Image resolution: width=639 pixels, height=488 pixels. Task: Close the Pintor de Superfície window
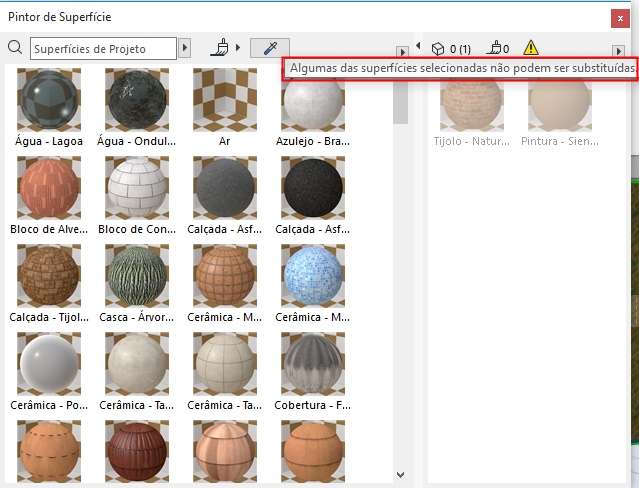[621, 17]
